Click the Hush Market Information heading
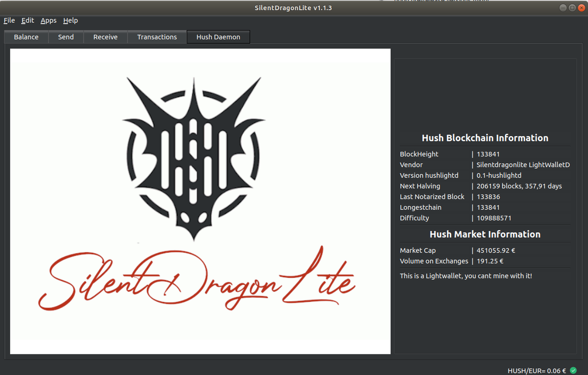 (485, 234)
